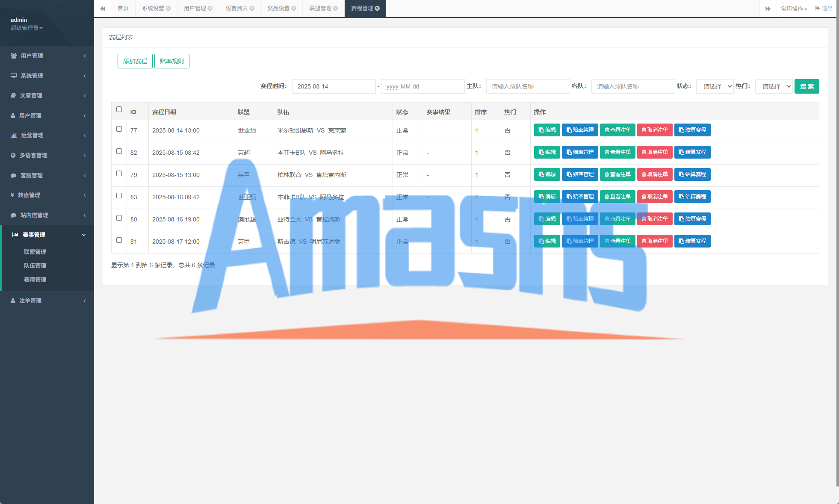Click the rewind double-arrow tab scroll icon
The image size is (839, 504).
(103, 9)
